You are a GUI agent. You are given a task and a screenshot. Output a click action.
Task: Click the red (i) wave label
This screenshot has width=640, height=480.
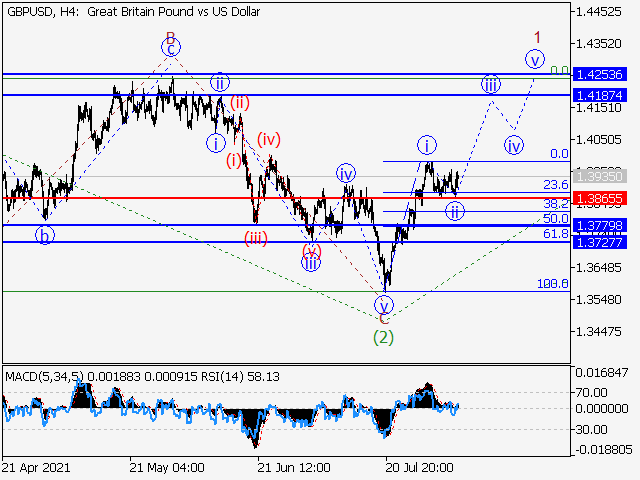(x=234, y=161)
